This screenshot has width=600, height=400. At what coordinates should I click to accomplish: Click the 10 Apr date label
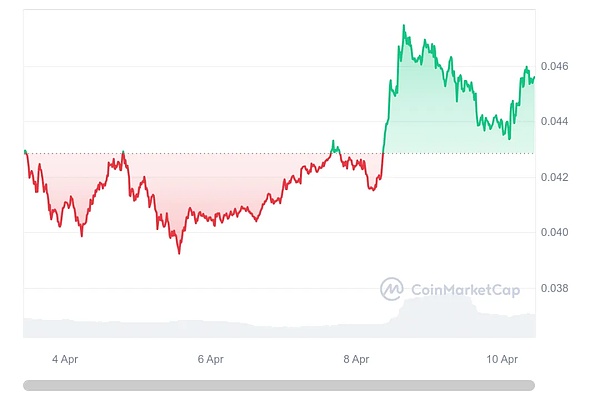(x=501, y=358)
